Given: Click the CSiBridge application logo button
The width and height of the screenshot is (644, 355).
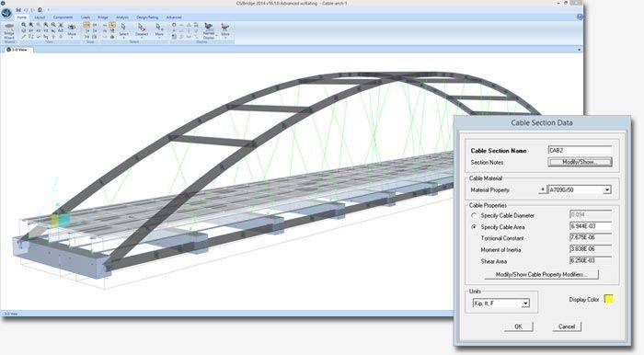Looking at the screenshot, I should [6, 13].
